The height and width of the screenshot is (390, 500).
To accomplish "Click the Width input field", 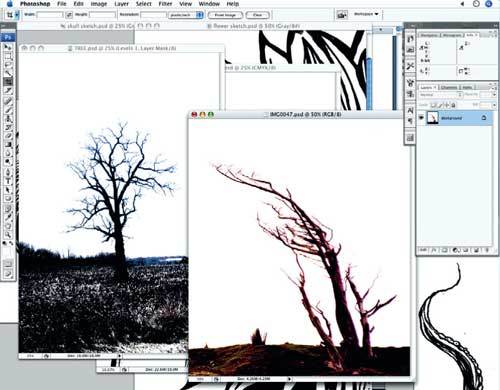I will tap(50, 15).
